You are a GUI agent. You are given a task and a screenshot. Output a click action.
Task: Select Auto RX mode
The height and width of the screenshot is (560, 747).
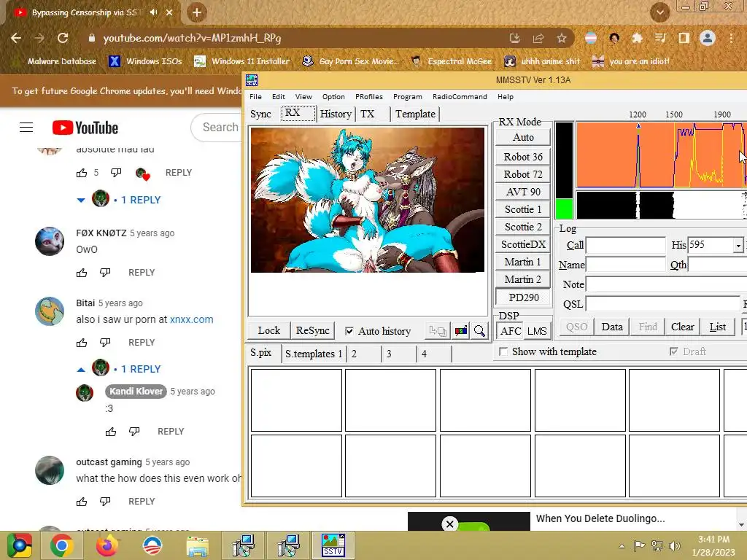(523, 137)
